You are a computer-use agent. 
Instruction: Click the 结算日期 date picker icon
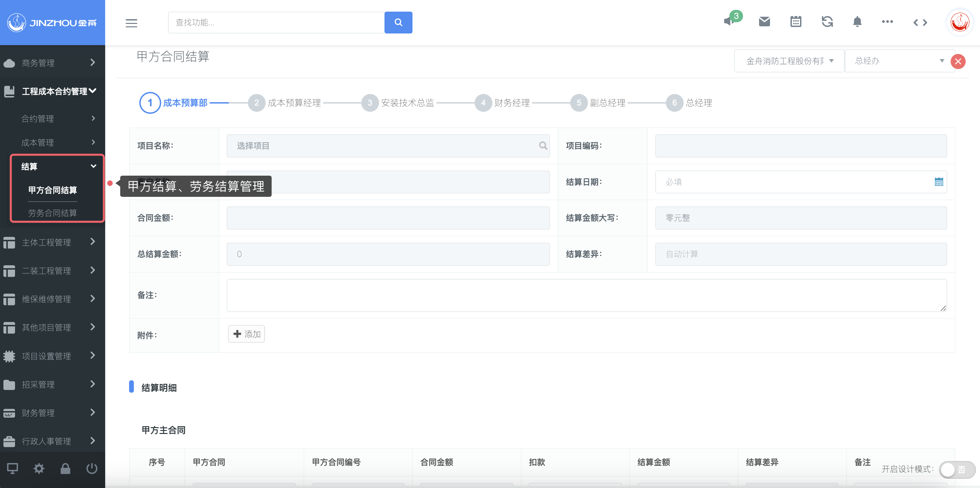[939, 182]
